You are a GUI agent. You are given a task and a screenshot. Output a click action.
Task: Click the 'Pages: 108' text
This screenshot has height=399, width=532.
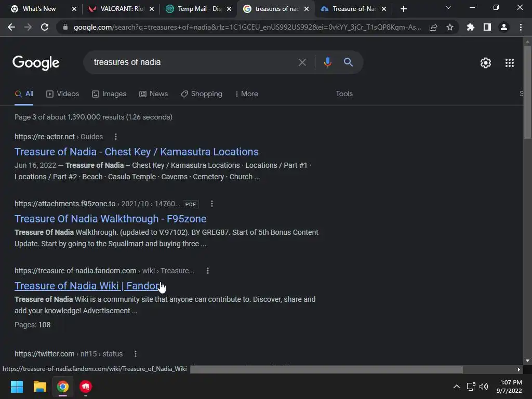point(33,325)
